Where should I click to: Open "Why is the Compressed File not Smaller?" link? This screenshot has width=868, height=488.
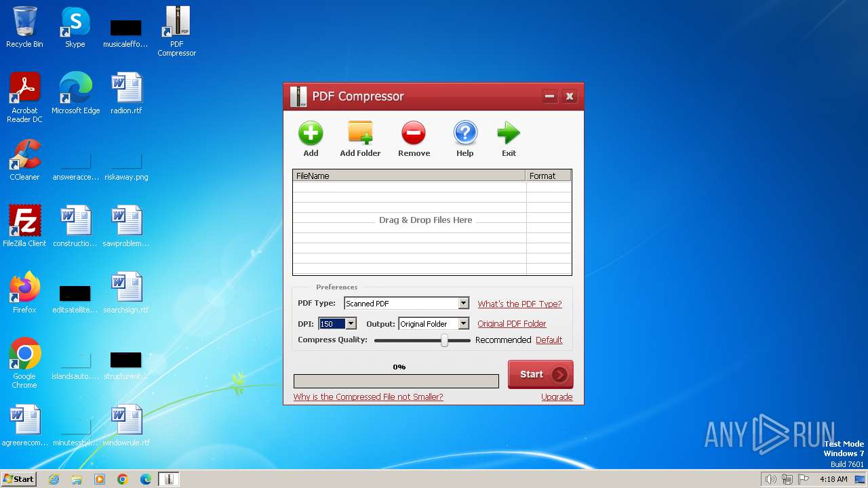[x=368, y=397]
